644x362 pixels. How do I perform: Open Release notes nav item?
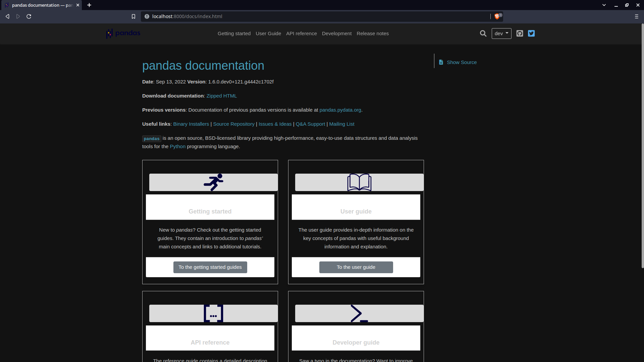point(373,34)
